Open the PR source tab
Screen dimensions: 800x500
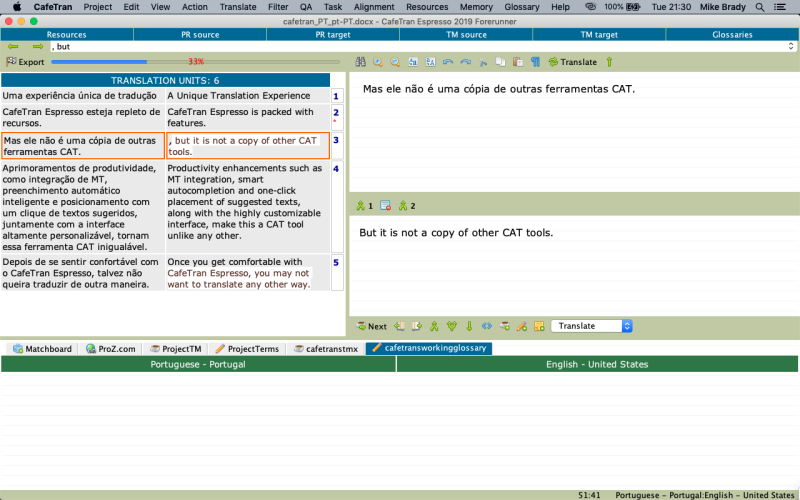tap(200, 35)
